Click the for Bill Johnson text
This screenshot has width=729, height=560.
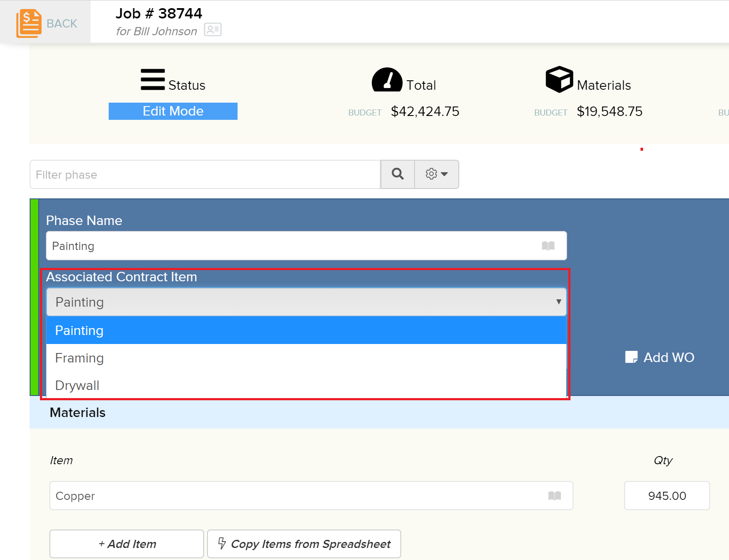click(x=156, y=31)
